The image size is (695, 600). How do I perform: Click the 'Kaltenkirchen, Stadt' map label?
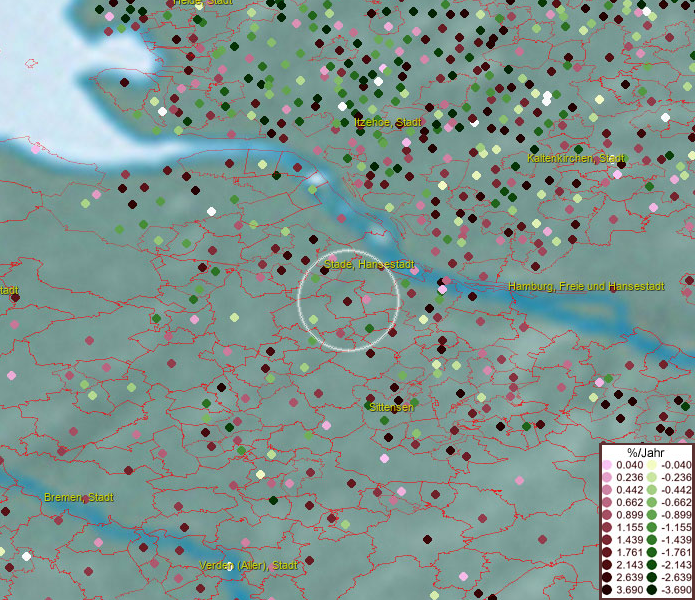point(576,158)
